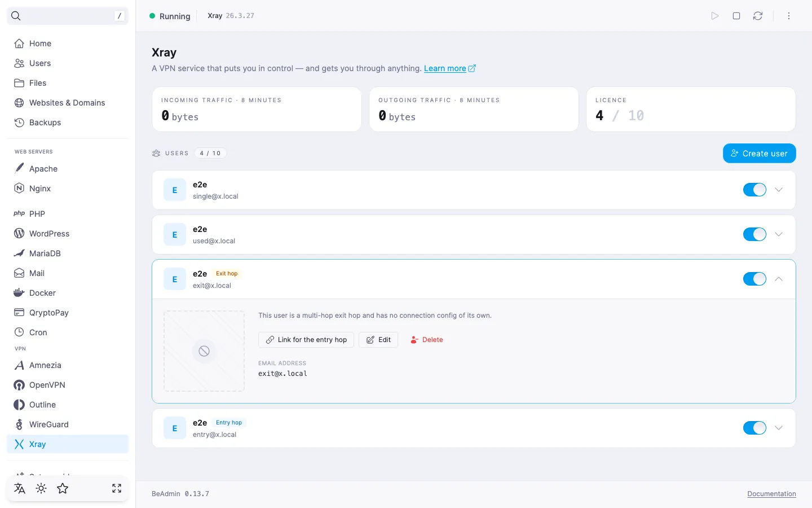Toggle the entry@x.local user switch

click(x=754, y=428)
